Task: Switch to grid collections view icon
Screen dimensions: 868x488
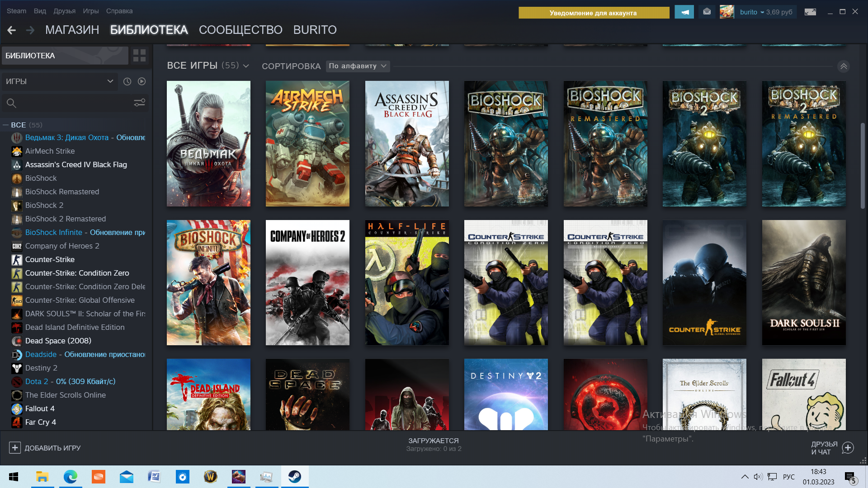Action: tap(139, 56)
